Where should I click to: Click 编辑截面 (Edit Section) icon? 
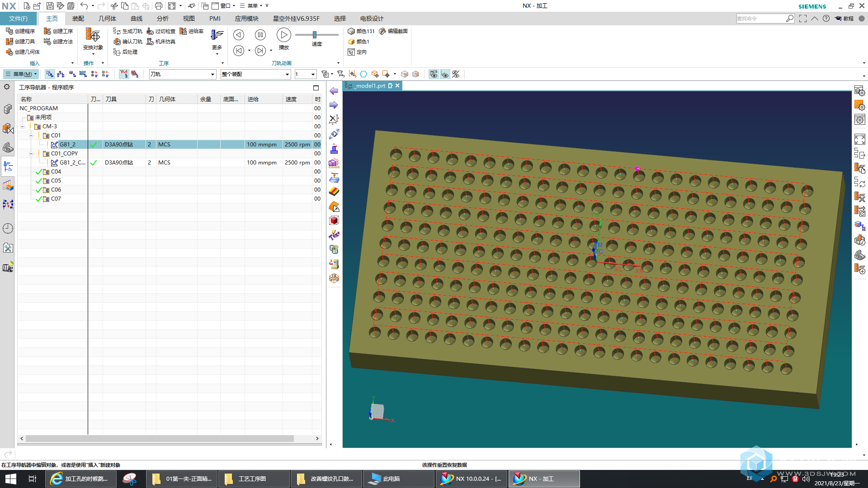click(382, 31)
